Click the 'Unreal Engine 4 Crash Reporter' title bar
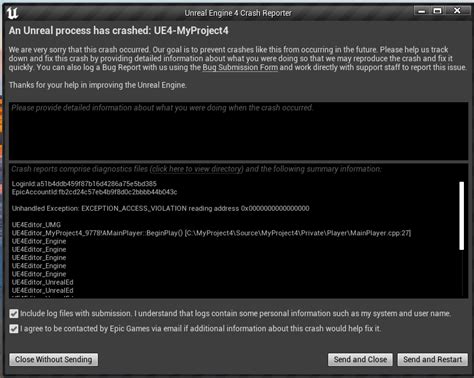The height and width of the screenshot is (378, 474). [238, 13]
